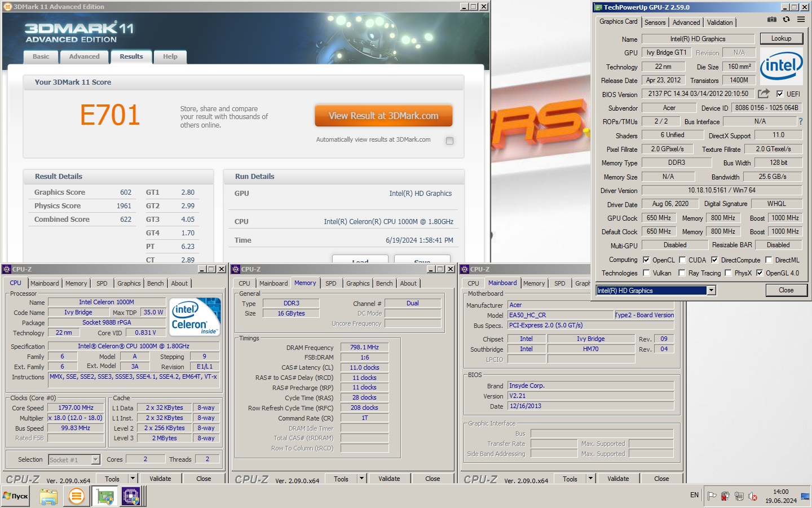The image size is (812, 508).
Task: Click the Intel logo in GPU-Z
Action: point(782,66)
